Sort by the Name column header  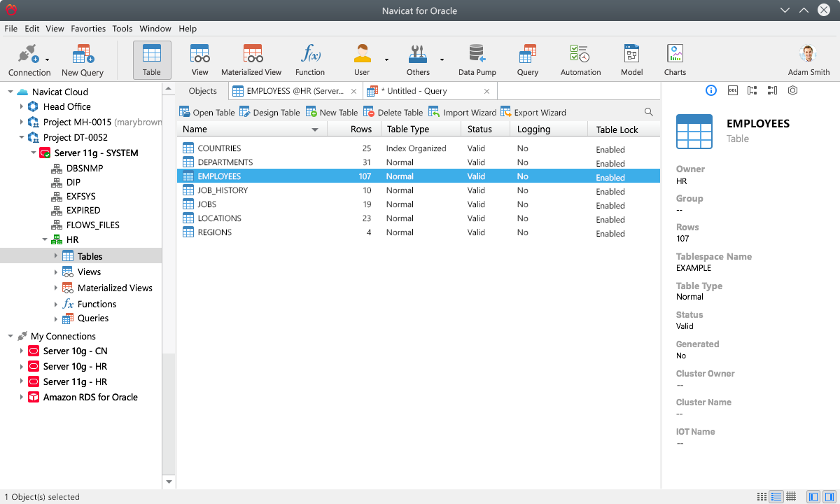click(x=252, y=129)
